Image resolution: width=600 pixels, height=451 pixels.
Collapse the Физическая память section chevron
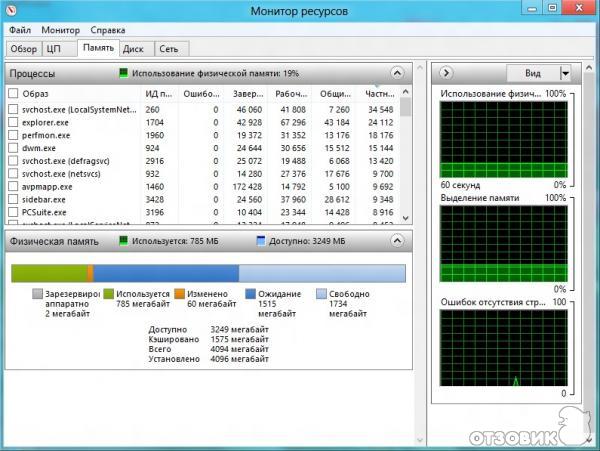(398, 240)
